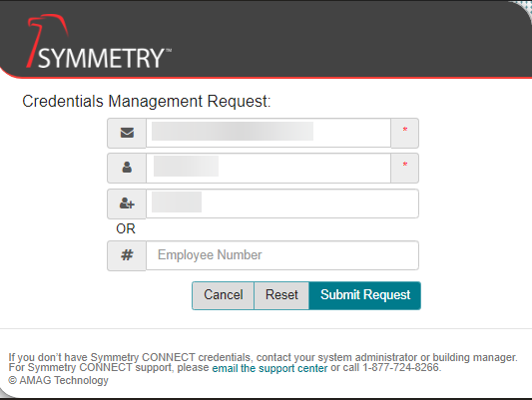Focus the user name input field
This screenshot has width=532, height=400.
pyautogui.click(x=268, y=168)
